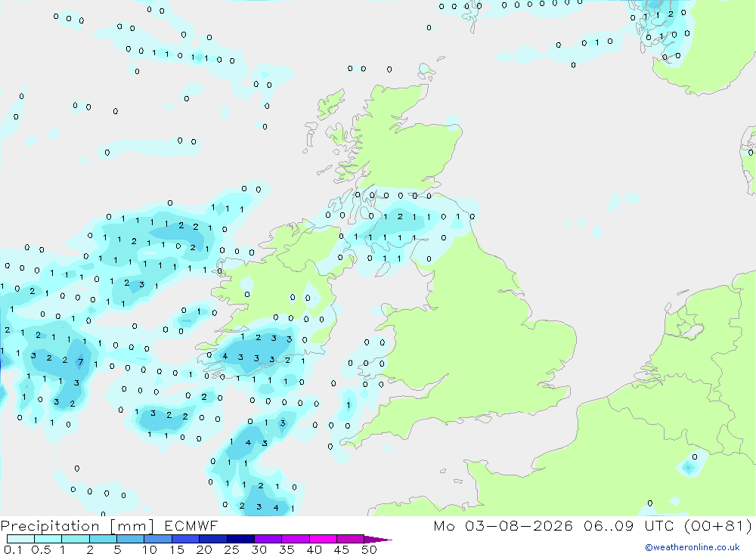Click the '06..09' time range text

point(609,525)
